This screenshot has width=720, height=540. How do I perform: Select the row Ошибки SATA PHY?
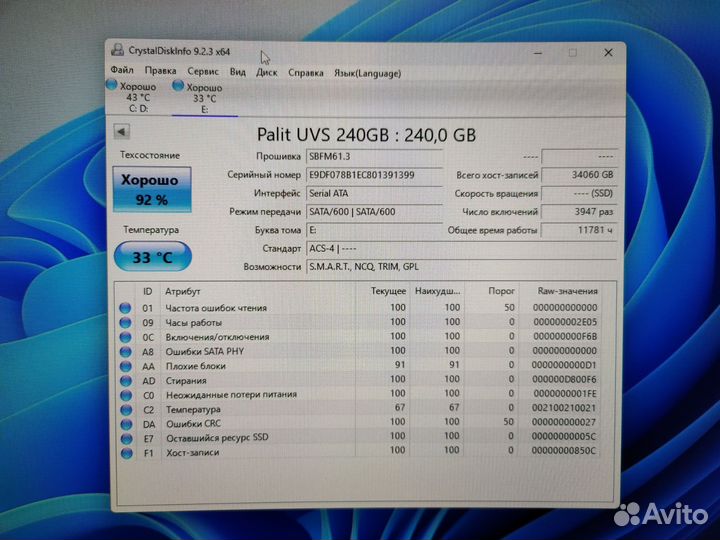coord(358,351)
